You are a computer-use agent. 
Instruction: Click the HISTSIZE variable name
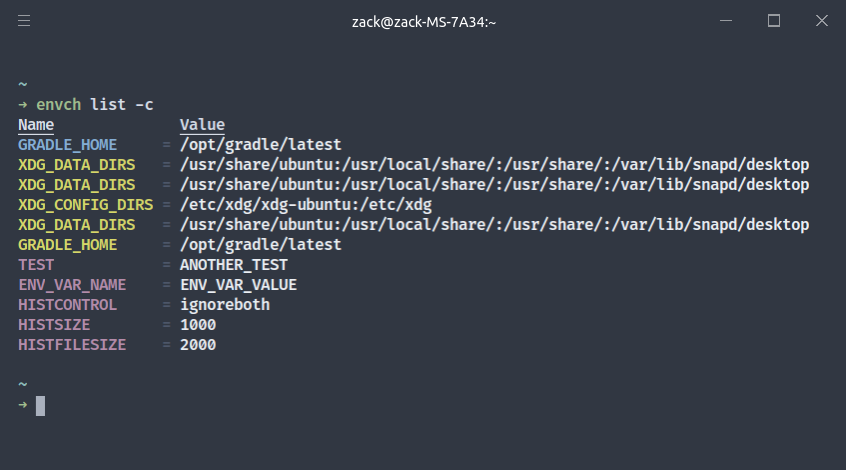tap(54, 324)
